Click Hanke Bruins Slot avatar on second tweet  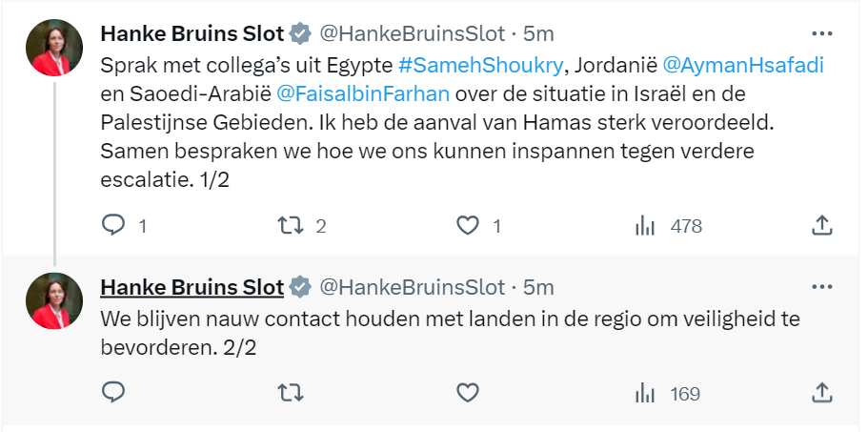[53, 300]
